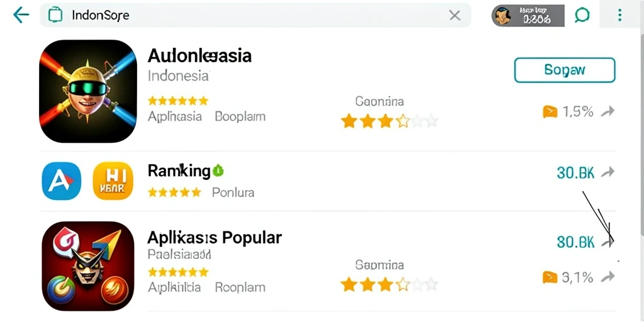Open the blue A app icon

62,180
